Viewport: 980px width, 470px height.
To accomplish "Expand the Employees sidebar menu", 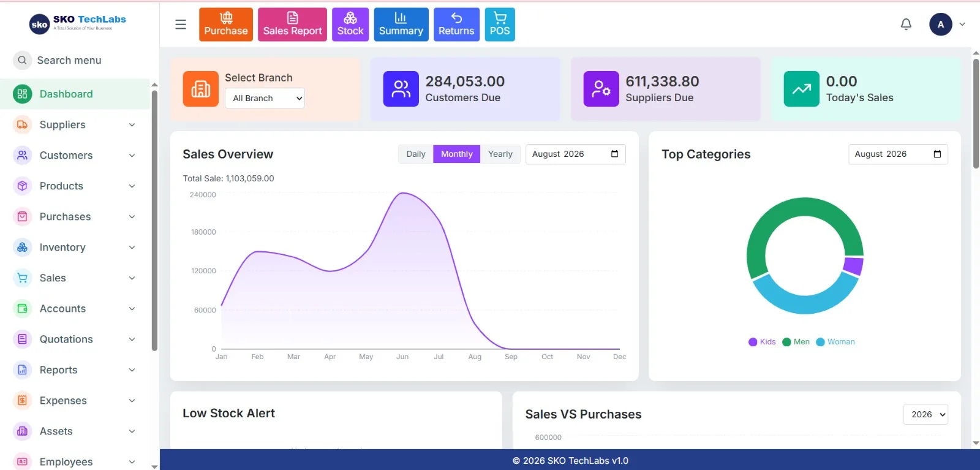I will (x=75, y=461).
